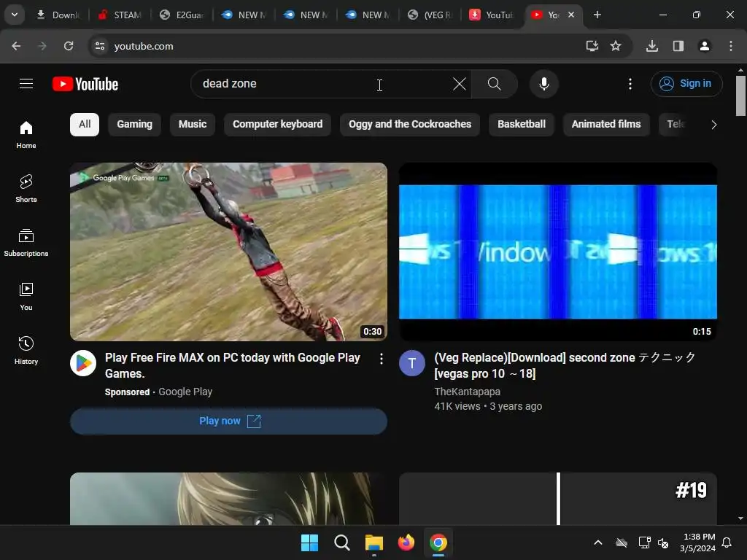Select the Oggy and the Cockroaches chip
This screenshot has height=560, width=747.
410,125
